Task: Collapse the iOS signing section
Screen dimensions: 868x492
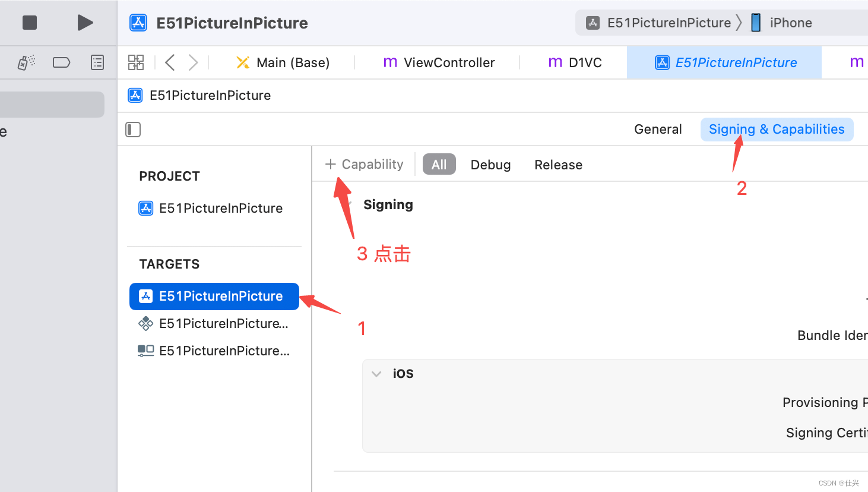Action: pyautogui.click(x=376, y=374)
